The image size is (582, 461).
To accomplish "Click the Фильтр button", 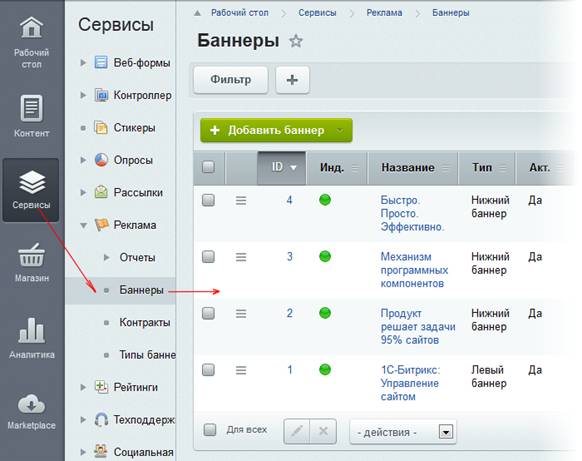I will click(230, 80).
